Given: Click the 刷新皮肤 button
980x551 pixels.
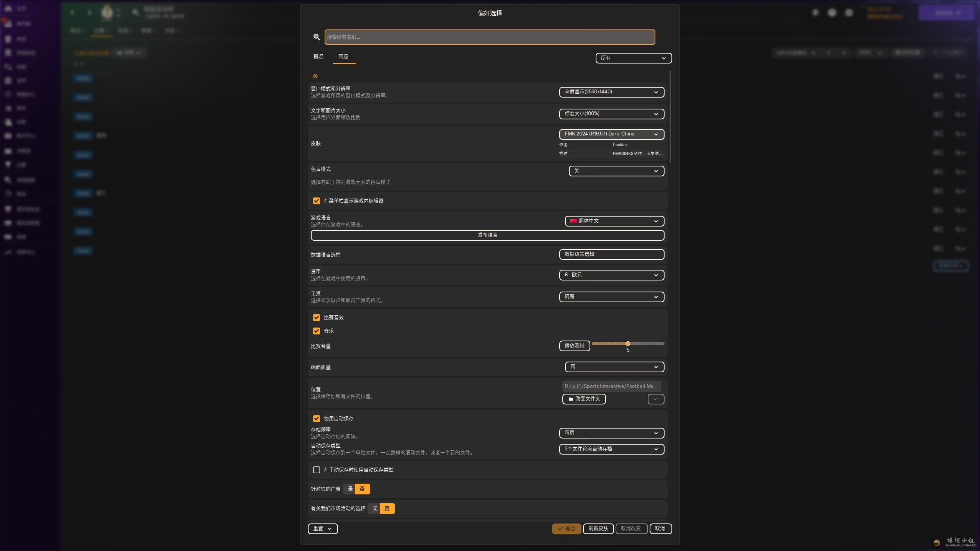Looking at the screenshot, I should pyautogui.click(x=598, y=528).
